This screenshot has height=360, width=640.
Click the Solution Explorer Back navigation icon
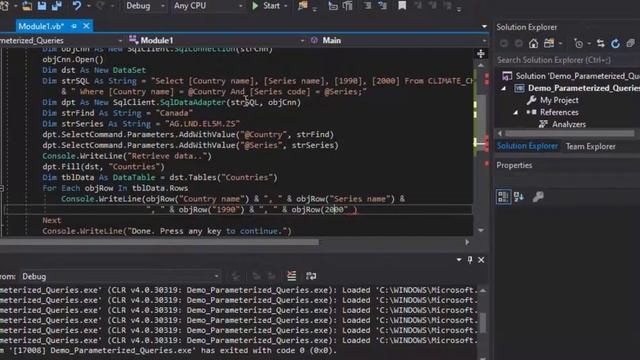pyautogui.click(x=504, y=43)
